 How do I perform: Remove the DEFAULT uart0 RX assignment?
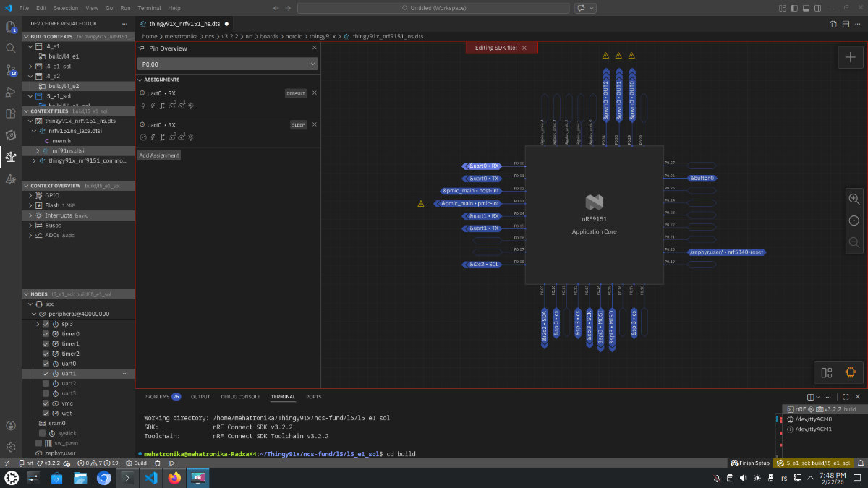pos(314,93)
